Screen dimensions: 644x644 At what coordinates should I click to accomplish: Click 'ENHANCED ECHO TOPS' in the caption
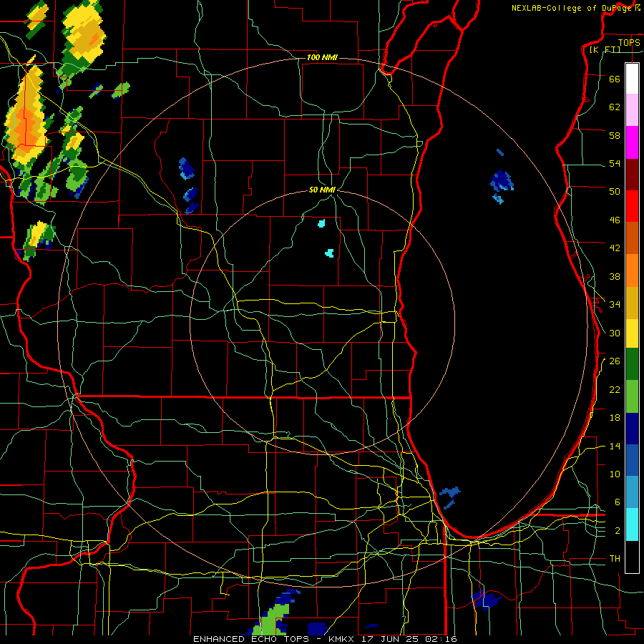click(x=251, y=639)
